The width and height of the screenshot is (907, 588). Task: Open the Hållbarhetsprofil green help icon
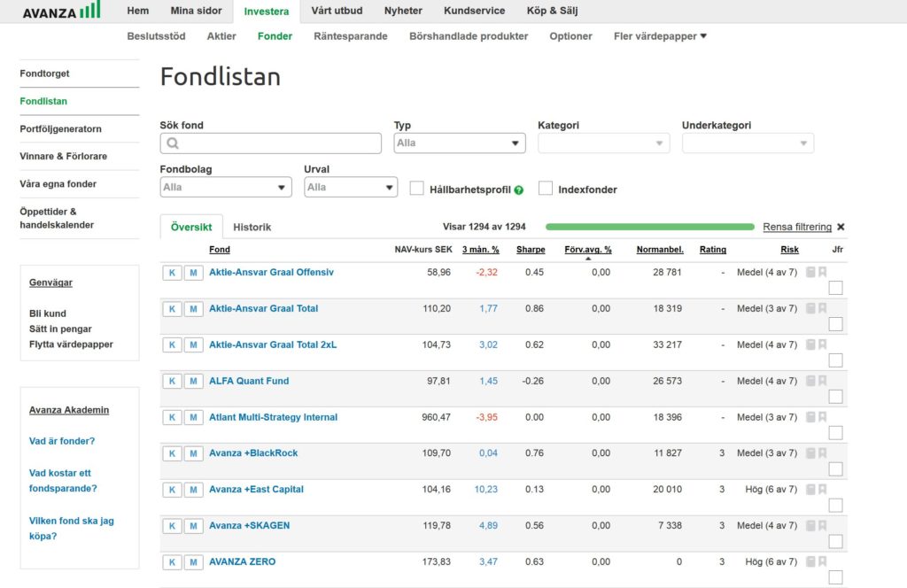[519, 190]
